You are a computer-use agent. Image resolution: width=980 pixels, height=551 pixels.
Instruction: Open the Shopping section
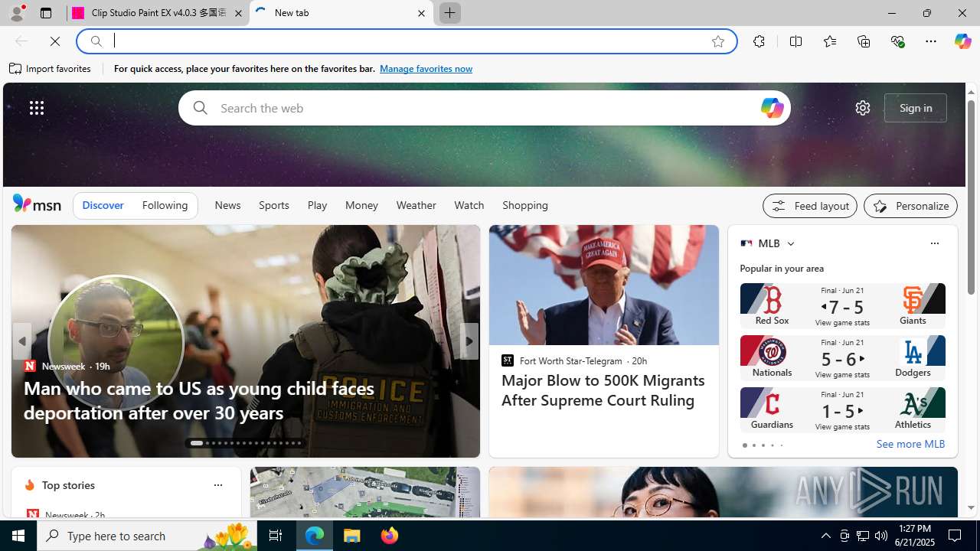[525, 205]
